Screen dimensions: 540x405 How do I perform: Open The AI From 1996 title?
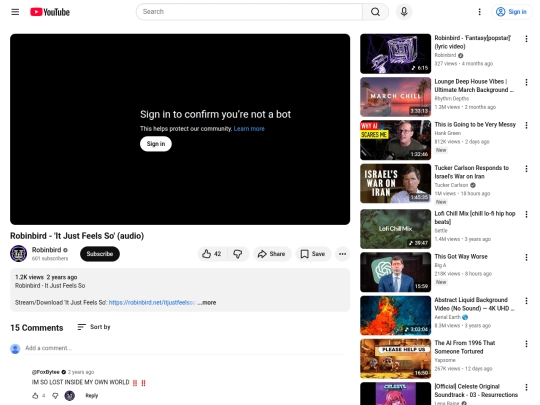coord(465,347)
